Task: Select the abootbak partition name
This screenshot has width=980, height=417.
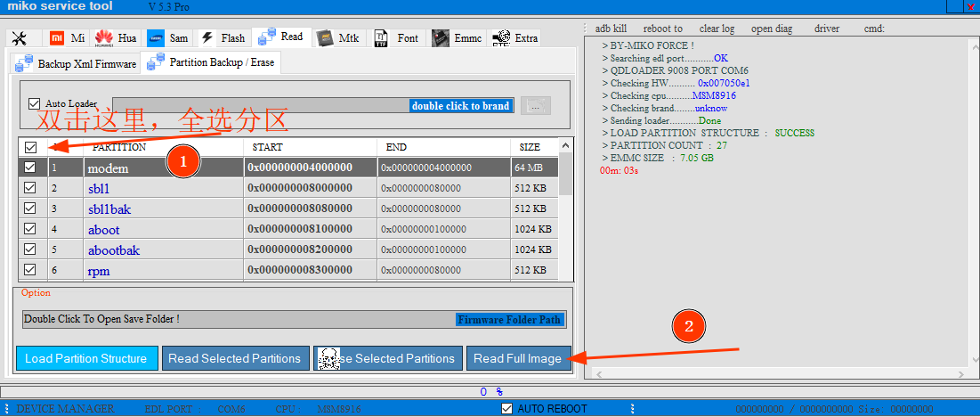Action: [x=114, y=250]
